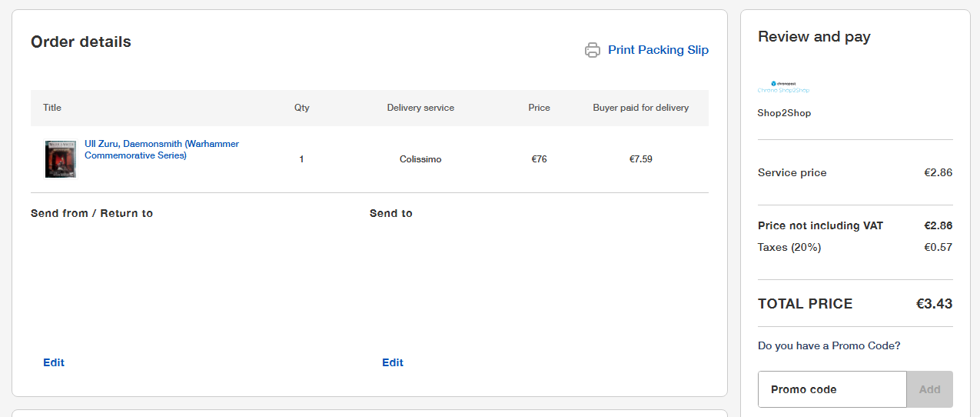Screen dimensions: 980x417
Task: Click the Taxes (20%) line
Action: click(789, 247)
